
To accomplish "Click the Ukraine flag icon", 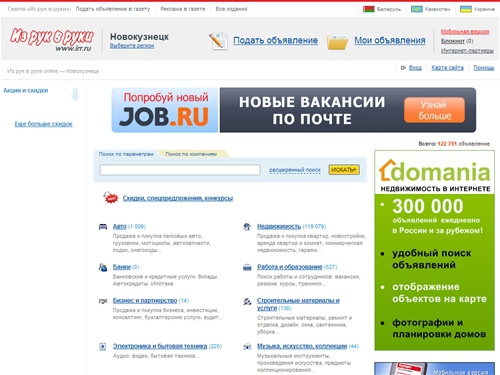I will (x=466, y=9).
